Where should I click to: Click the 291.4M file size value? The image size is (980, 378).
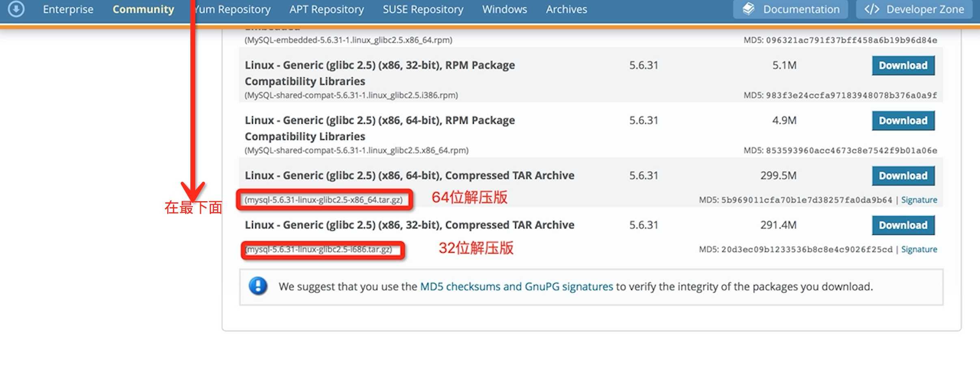point(778,225)
